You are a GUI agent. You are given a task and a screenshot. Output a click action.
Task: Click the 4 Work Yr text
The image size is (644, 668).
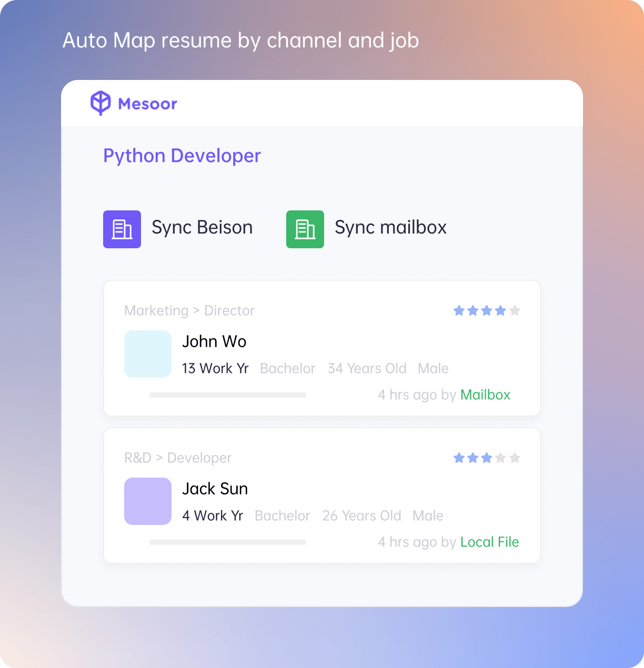(213, 516)
